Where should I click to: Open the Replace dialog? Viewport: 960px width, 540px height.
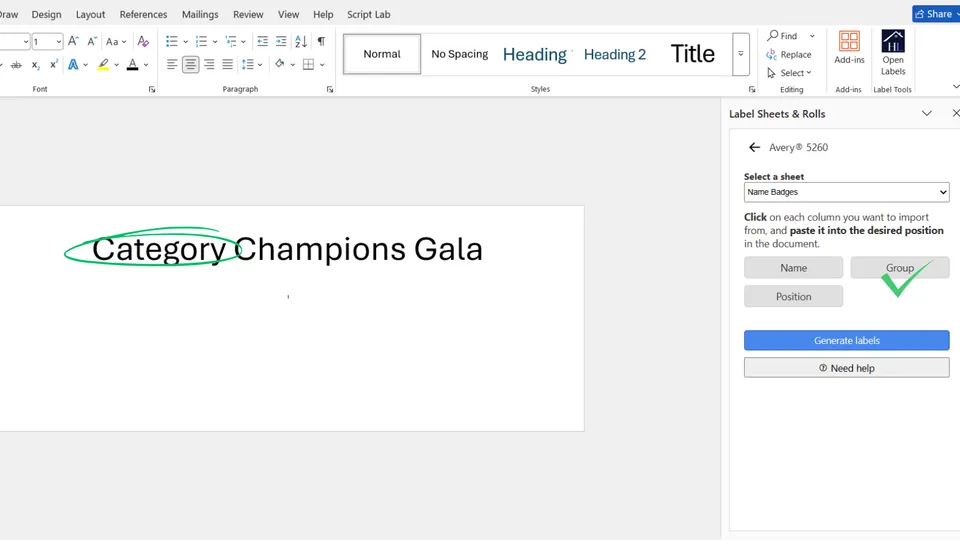coord(789,54)
